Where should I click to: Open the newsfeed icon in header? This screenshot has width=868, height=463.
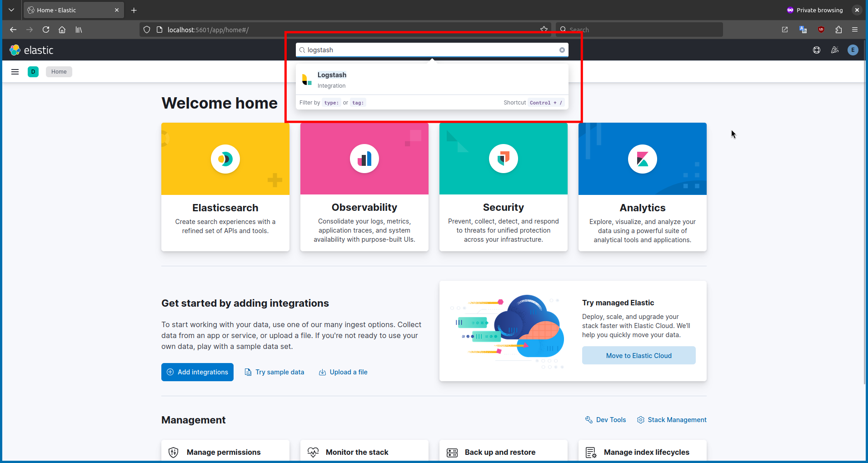(835, 50)
